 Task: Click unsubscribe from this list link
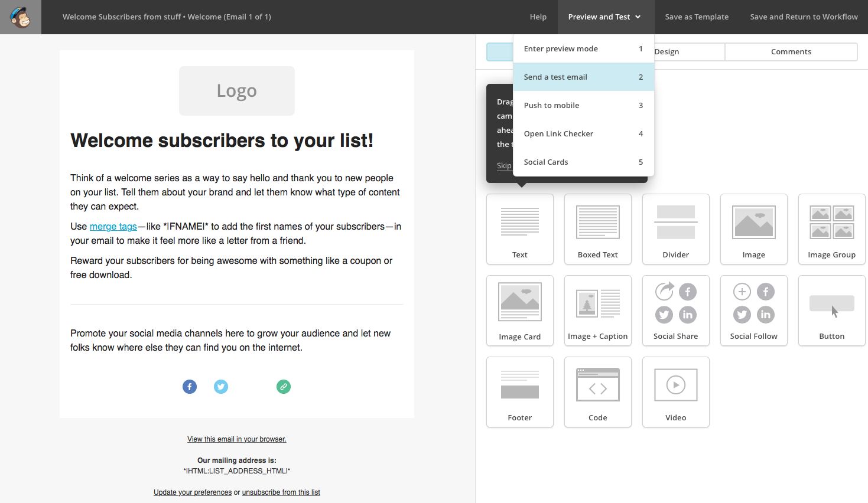click(x=281, y=492)
